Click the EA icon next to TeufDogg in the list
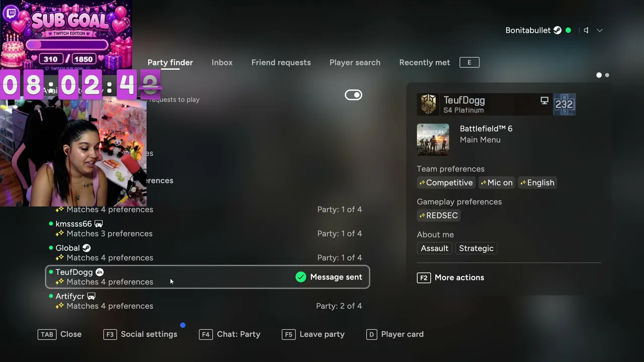 100,272
